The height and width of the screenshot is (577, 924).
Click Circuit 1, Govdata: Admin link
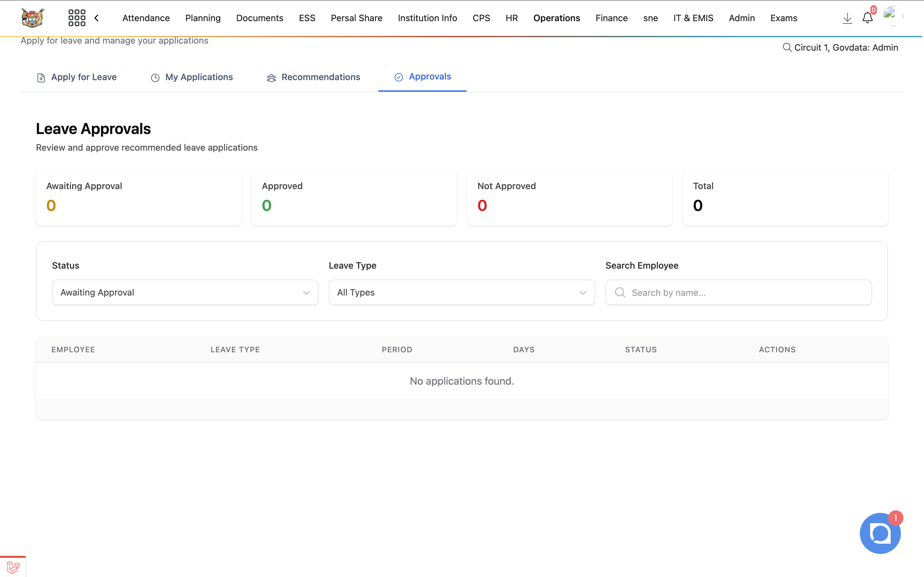[846, 47]
